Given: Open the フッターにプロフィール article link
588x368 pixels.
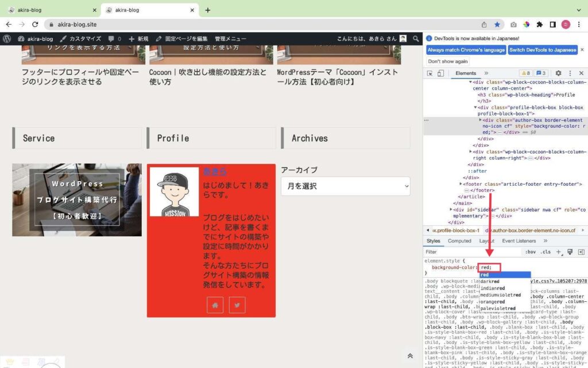Looking at the screenshot, I should tap(80, 77).
